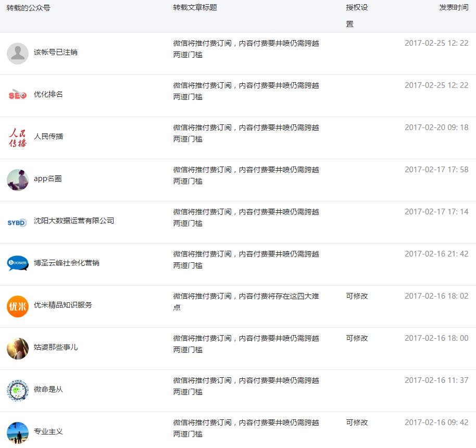Click the 微命是从 circular badge avatar
The image size is (476, 448).
pos(18,390)
